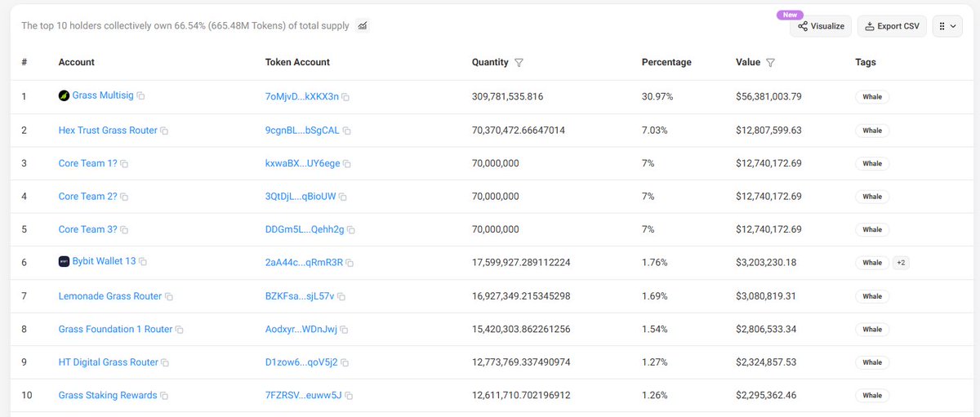Copy the Grass Staking Rewards account address
The width and height of the screenshot is (980, 417).
164,396
